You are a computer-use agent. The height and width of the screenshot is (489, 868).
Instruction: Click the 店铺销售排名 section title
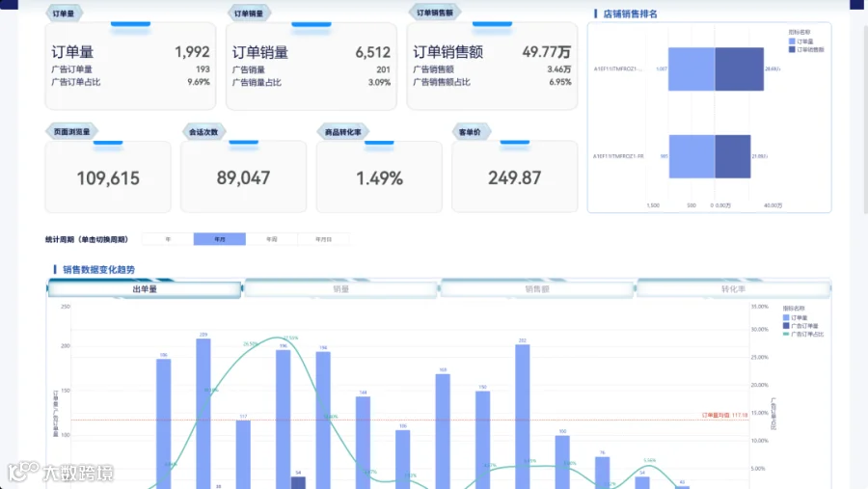tap(630, 14)
